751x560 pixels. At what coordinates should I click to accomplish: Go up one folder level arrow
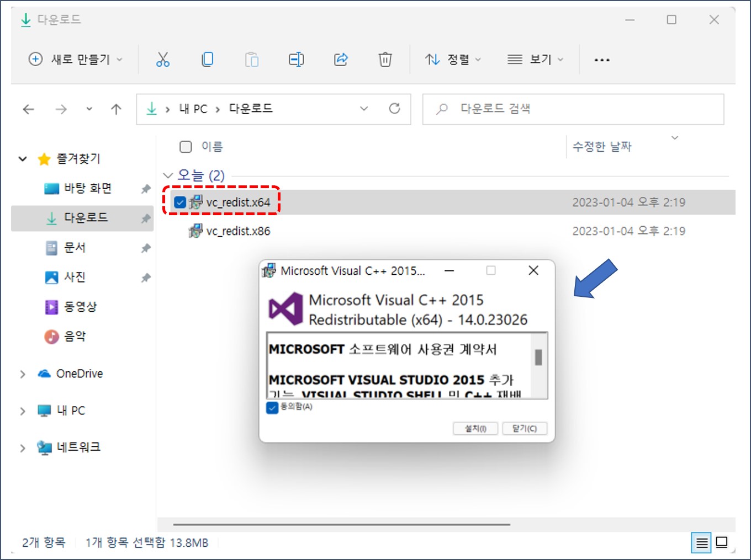pos(116,109)
